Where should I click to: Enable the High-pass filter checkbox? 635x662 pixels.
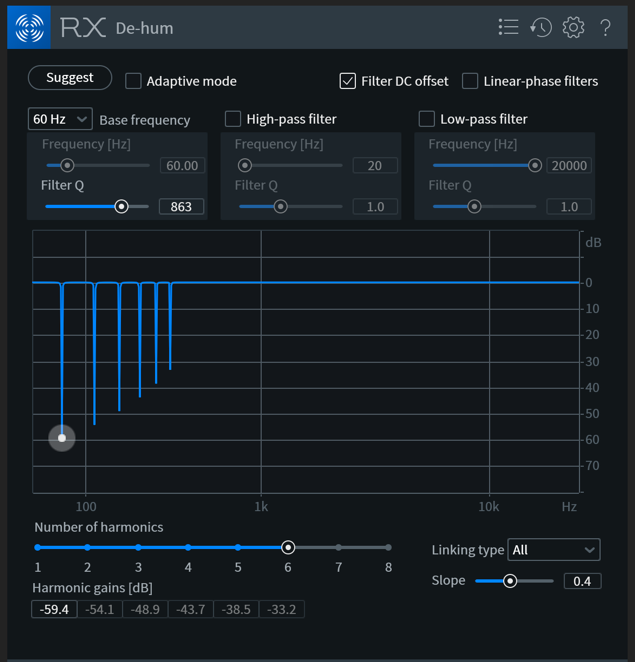(233, 119)
